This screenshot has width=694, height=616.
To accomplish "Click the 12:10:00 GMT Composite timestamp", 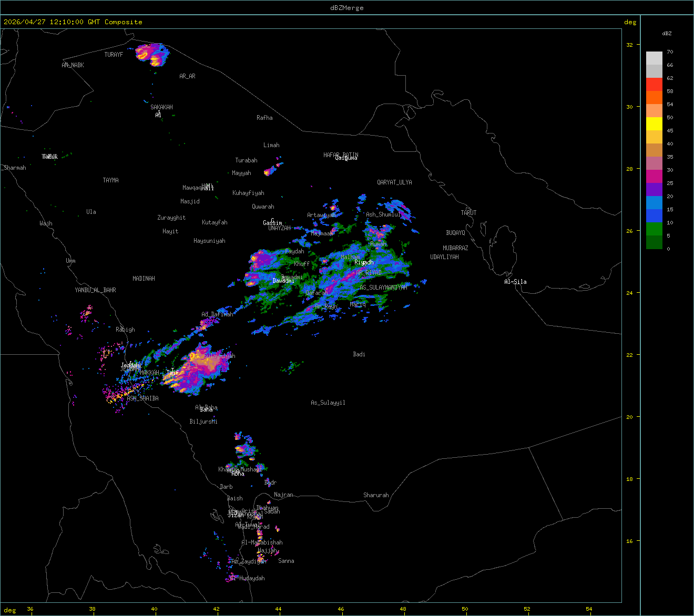I will [73, 22].
